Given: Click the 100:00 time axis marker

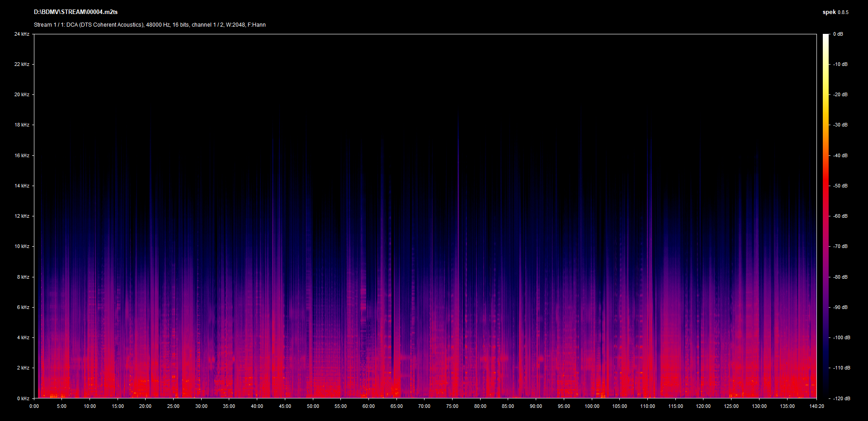Looking at the screenshot, I should [592, 406].
